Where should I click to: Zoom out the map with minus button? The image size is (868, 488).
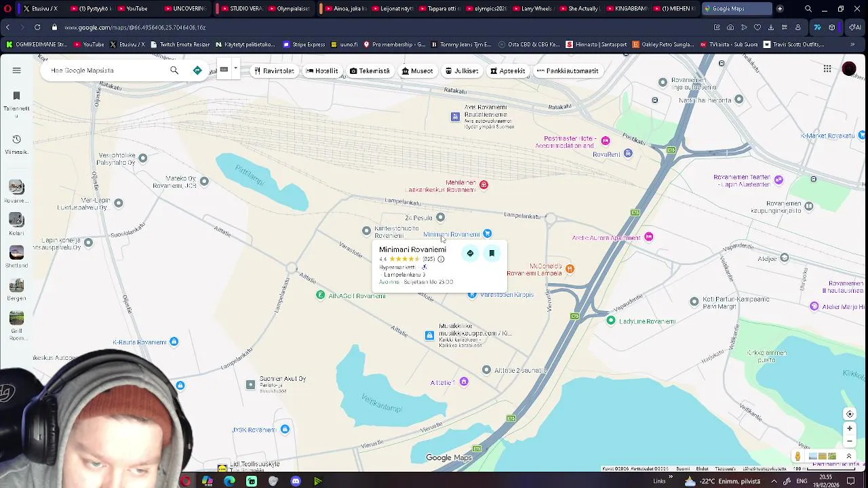pyautogui.click(x=850, y=441)
